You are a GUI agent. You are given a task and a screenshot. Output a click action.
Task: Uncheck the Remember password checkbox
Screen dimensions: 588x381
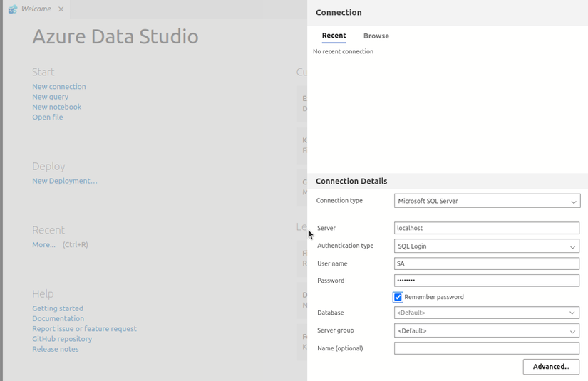click(398, 297)
